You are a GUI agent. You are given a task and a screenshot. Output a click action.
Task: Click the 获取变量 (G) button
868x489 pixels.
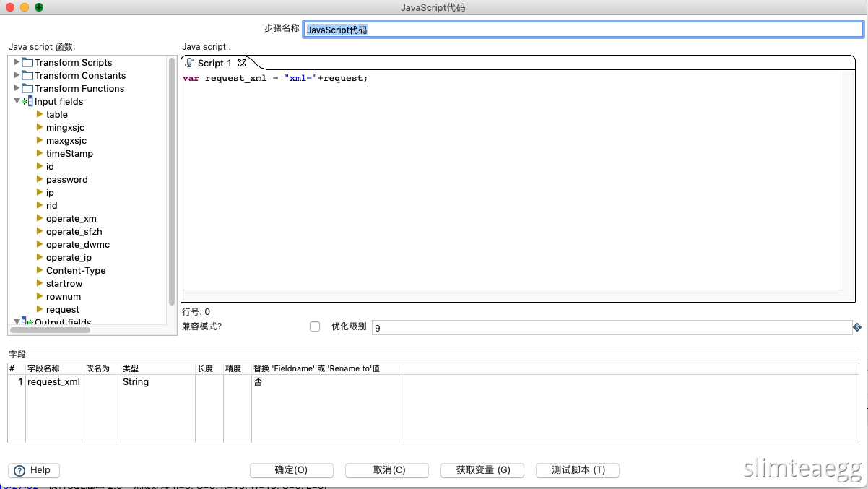[x=482, y=470]
